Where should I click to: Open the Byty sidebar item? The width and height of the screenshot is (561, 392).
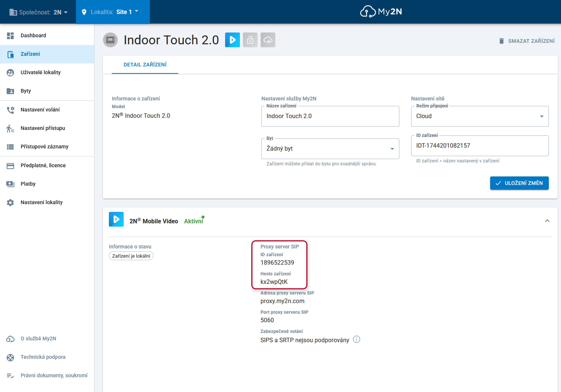click(x=47, y=91)
